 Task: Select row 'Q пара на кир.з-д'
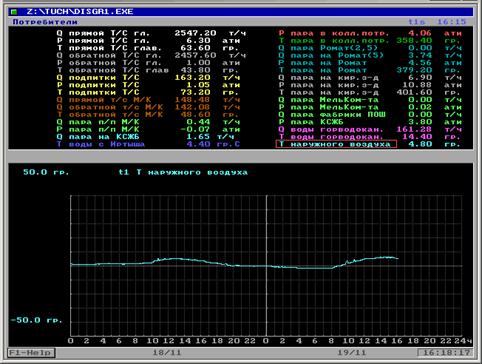click(x=370, y=77)
